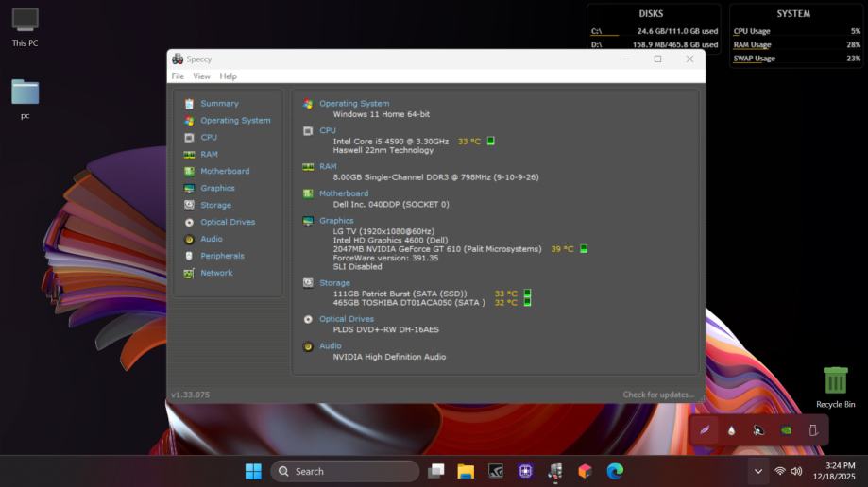Open the CPU section in the sidebar
Image resolution: width=868 pixels, height=487 pixels.
click(x=209, y=138)
